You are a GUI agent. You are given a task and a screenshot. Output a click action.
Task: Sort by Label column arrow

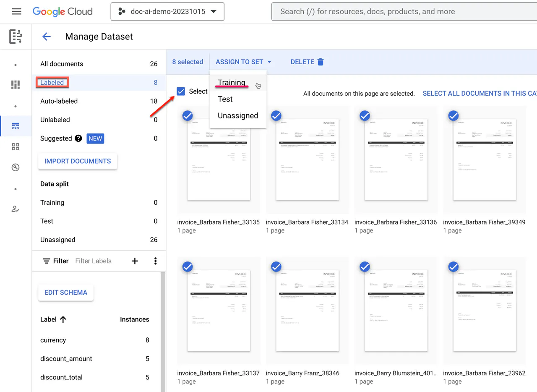point(63,319)
